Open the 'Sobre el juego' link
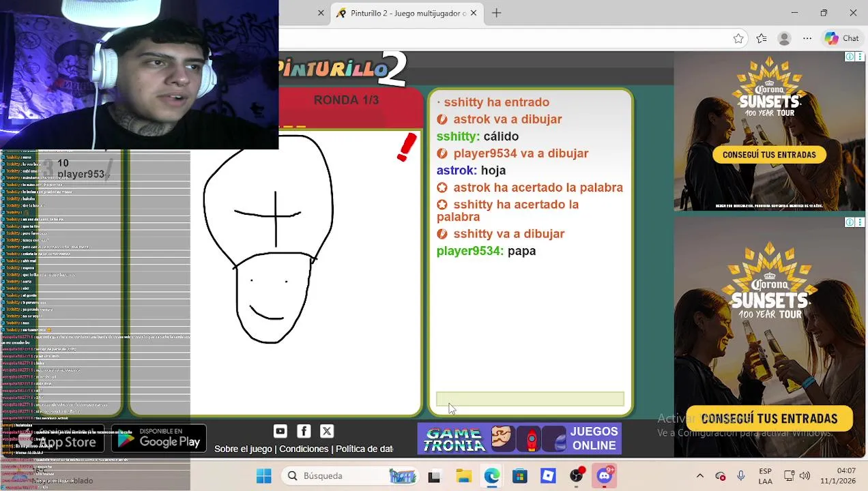The image size is (868, 491). [x=243, y=449]
